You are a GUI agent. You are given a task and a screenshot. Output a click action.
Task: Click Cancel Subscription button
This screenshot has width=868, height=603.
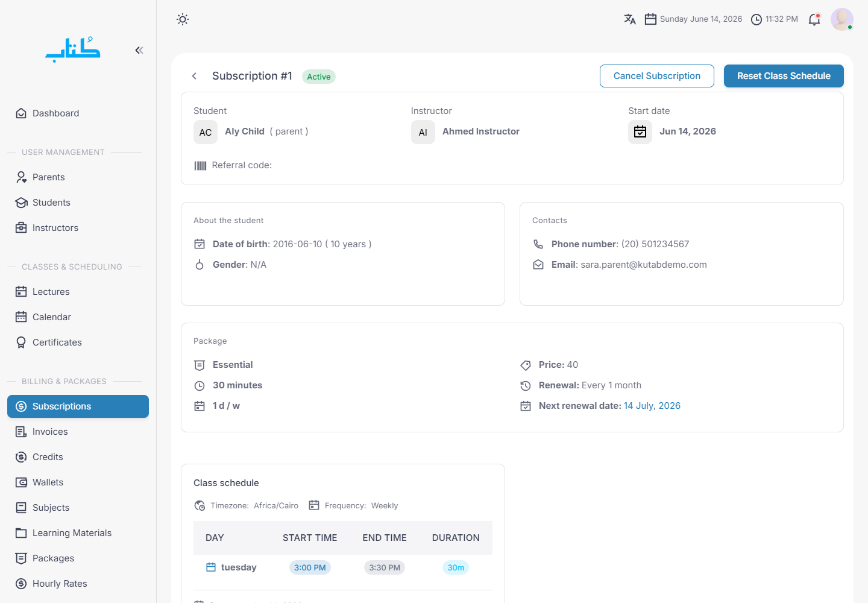tap(657, 76)
